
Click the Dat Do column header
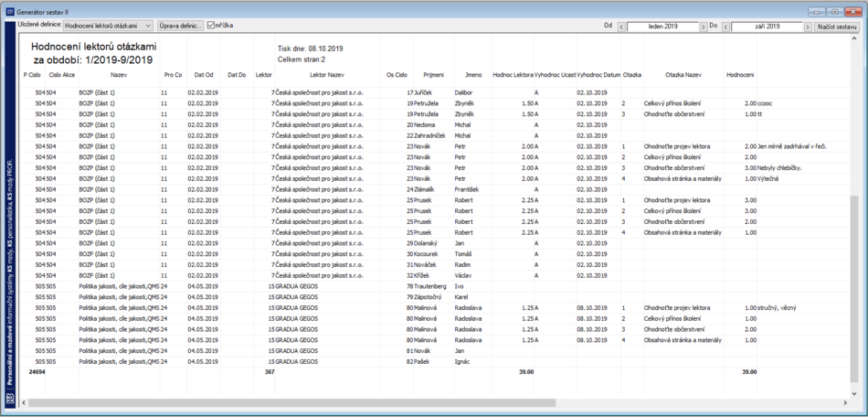tap(237, 75)
